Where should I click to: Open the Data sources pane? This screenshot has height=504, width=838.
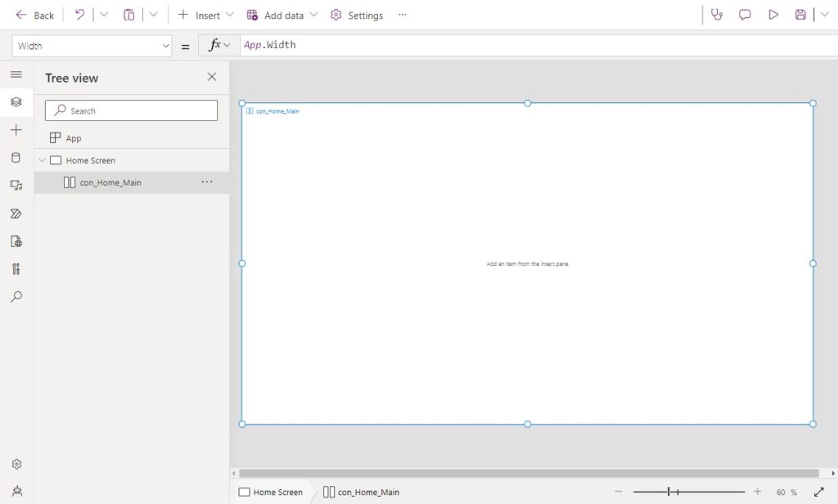[15, 158]
